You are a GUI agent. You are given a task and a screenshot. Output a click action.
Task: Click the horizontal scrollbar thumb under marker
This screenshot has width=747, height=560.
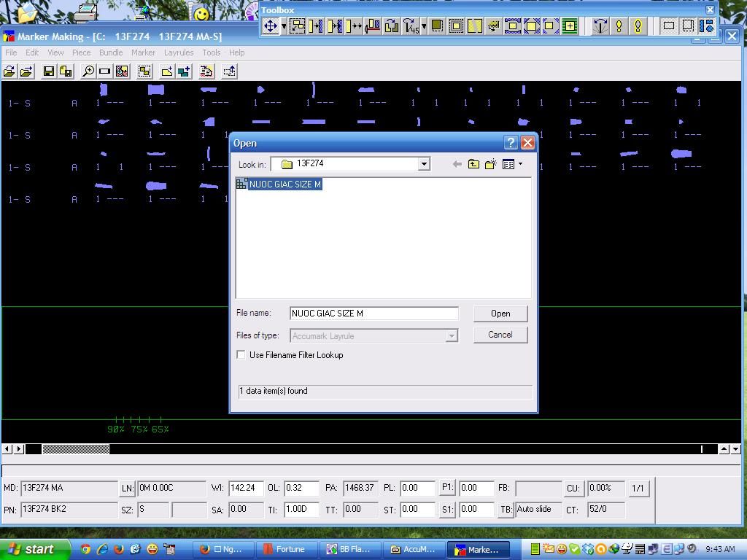tap(76, 448)
